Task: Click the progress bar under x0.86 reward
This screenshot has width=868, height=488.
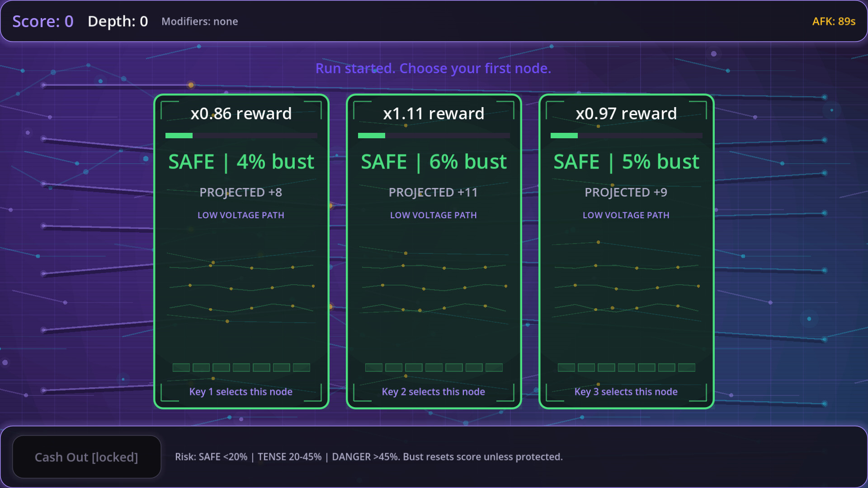Action: [241, 136]
